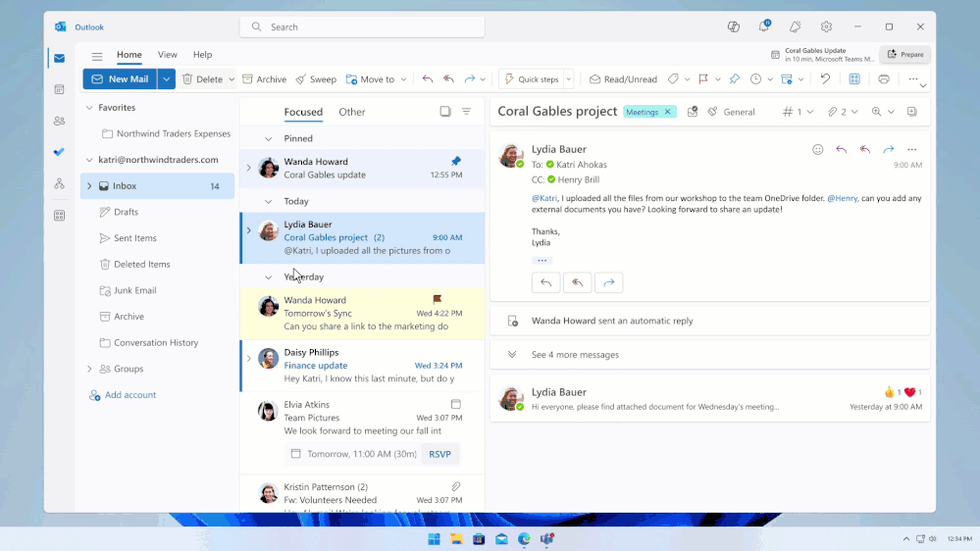
Task: Open the Daisy Phillips Finance update email
Action: [363, 366]
